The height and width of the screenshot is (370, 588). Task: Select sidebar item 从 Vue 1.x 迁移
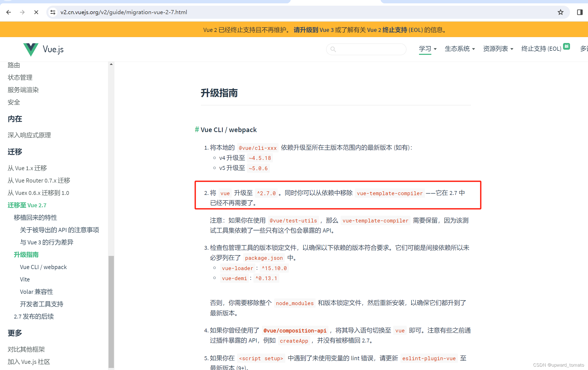[27, 168]
